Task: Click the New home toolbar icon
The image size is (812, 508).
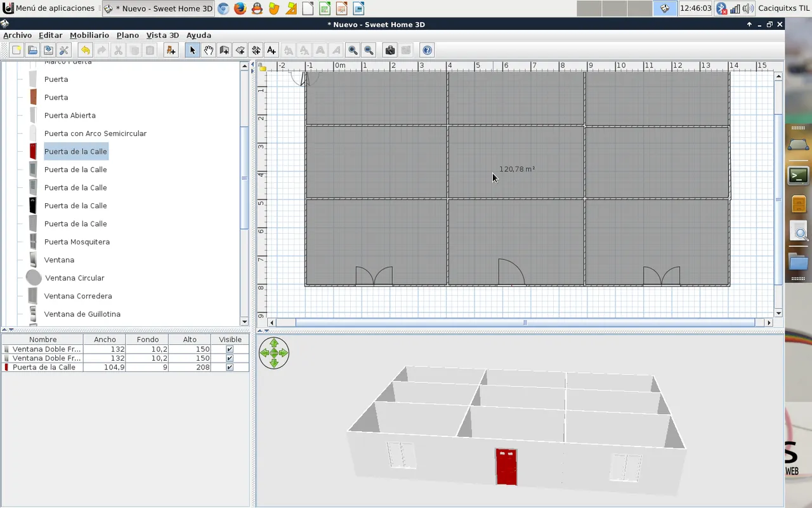Action: (x=16, y=50)
